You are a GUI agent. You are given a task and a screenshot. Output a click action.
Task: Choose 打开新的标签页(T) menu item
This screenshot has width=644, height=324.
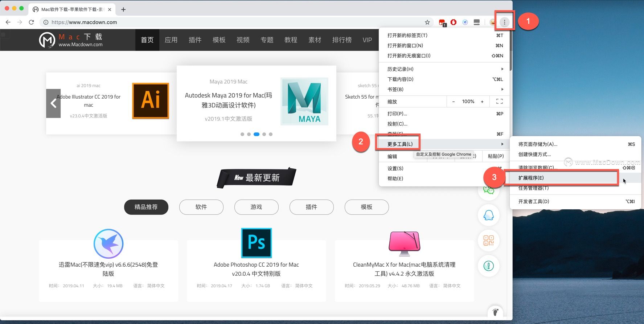click(x=444, y=35)
